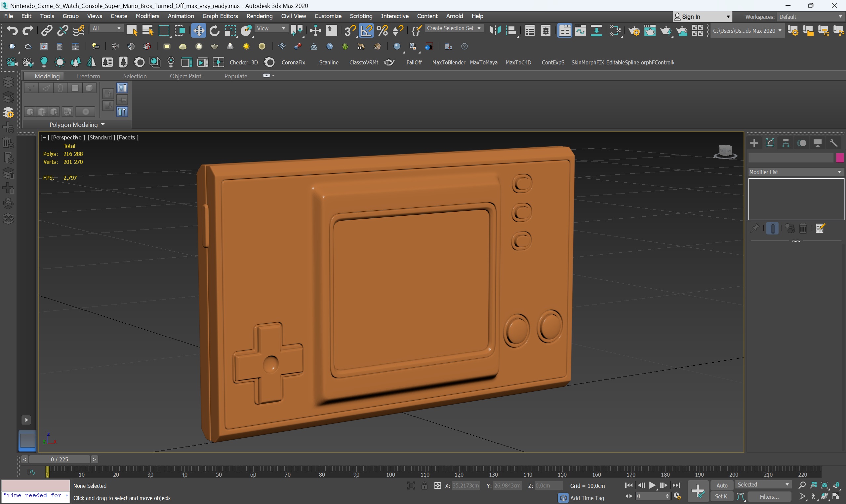Open the Modifiers menu
The width and height of the screenshot is (846, 504).
click(147, 16)
